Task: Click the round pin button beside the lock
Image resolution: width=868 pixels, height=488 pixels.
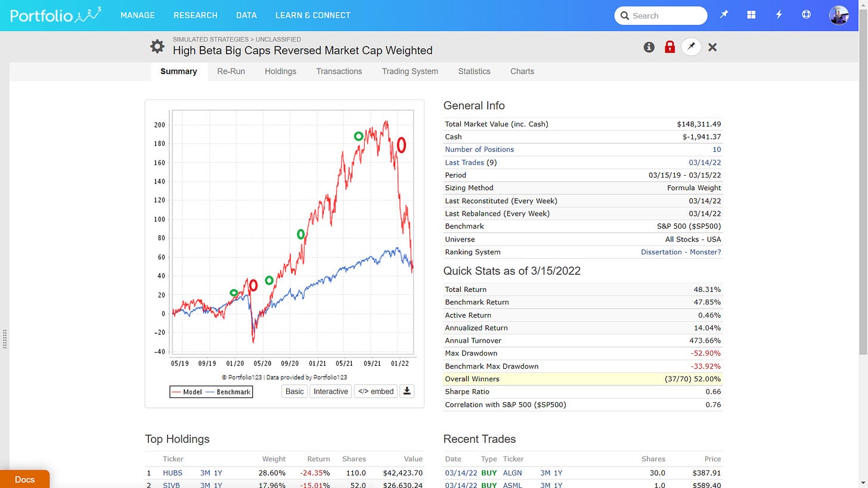Action: (x=691, y=46)
